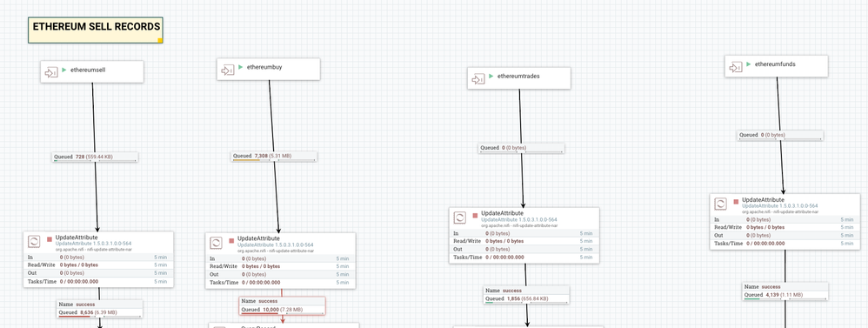Click the ethereumsell input port icon

tap(51, 72)
